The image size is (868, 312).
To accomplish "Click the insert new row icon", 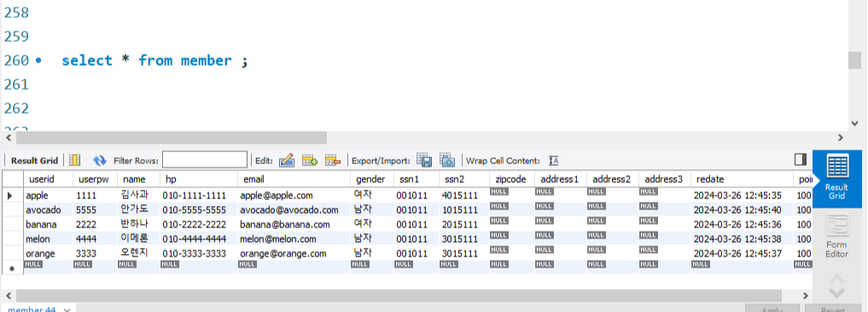I will pyautogui.click(x=310, y=160).
